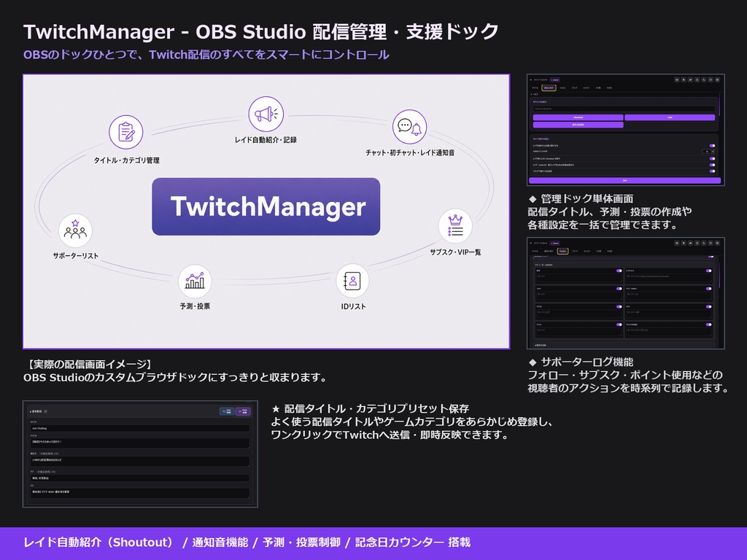The image size is (747, 560).
Task: Click the footer text レイド自動紹介（Shoutout）
Action: [101, 542]
